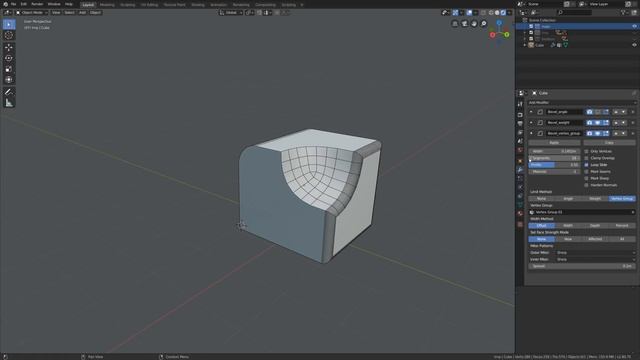The width and height of the screenshot is (640, 360).
Task: Expand the Cube item in outliner
Action: pos(525,45)
